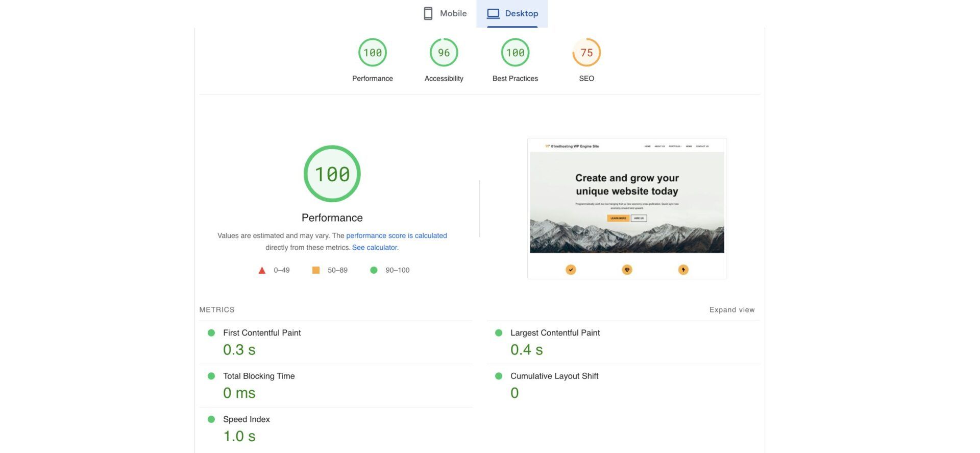Click the Performance label under top gauge

(373, 79)
